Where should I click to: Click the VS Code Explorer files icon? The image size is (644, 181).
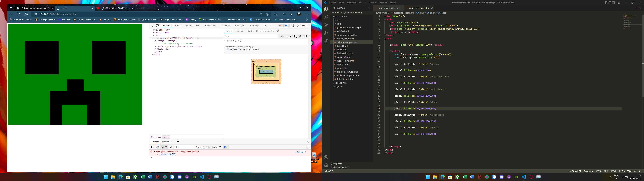tap(326, 9)
